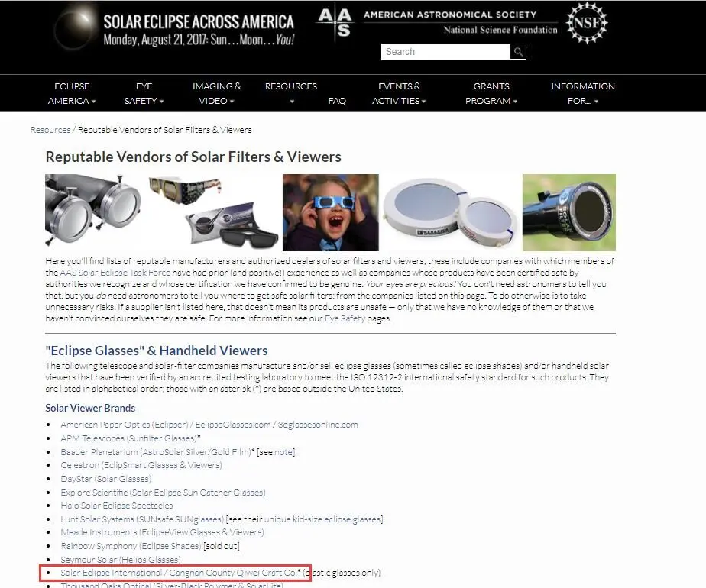The width and height of the screenshot is (706, 588).
Task: Open the AAS logo link
Action: 335,22
